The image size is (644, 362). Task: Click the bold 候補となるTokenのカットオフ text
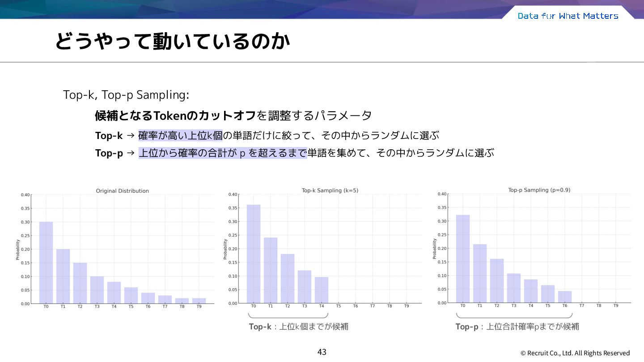(x=175, y=116)
